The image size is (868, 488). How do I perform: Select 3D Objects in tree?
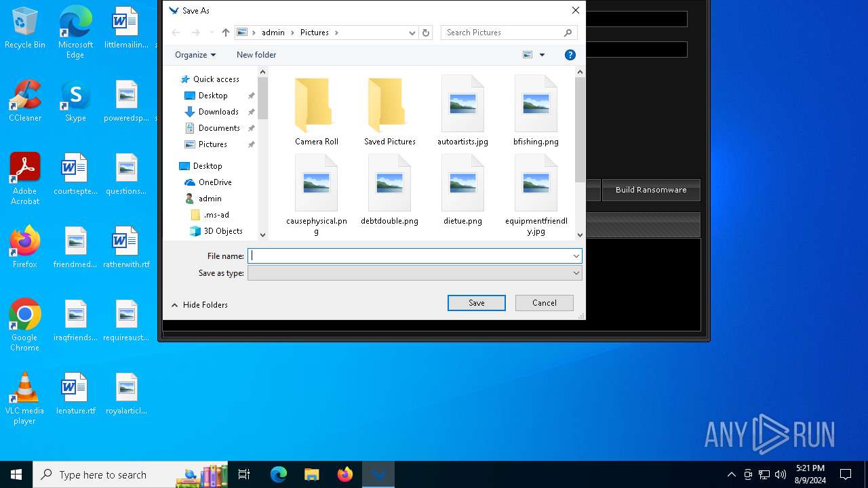point(216,231)
